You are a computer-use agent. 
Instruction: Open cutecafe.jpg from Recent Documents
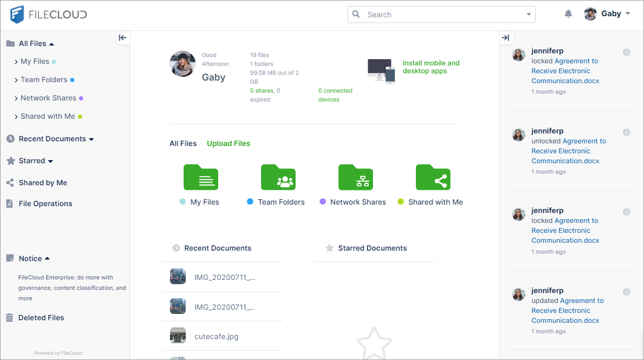tap(216, 336)
